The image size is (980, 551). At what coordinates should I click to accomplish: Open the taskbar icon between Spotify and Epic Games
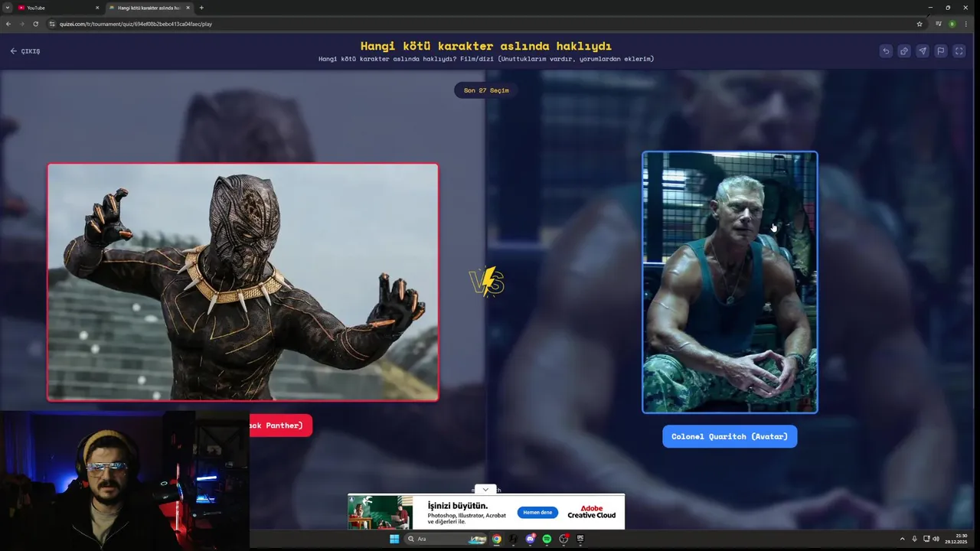[x=563, y=539]
